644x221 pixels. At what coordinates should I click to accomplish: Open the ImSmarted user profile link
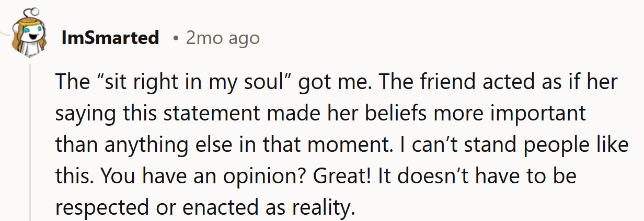point(110,38)
